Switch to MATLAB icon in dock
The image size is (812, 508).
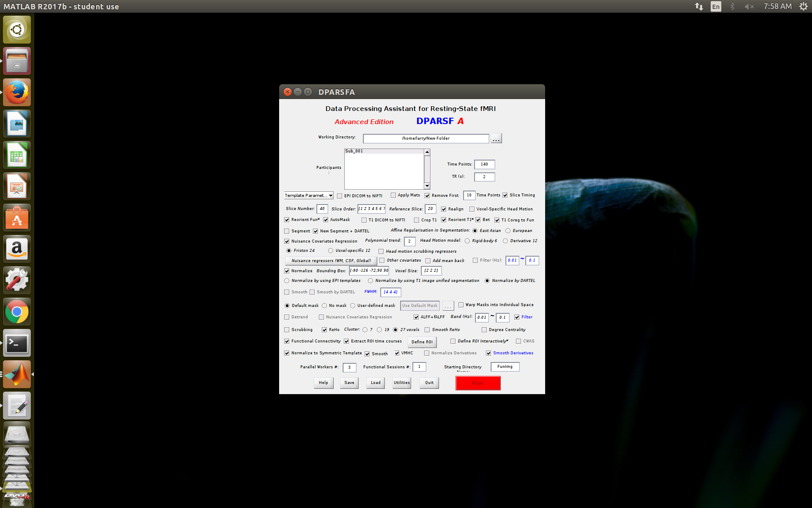[17, 374]
